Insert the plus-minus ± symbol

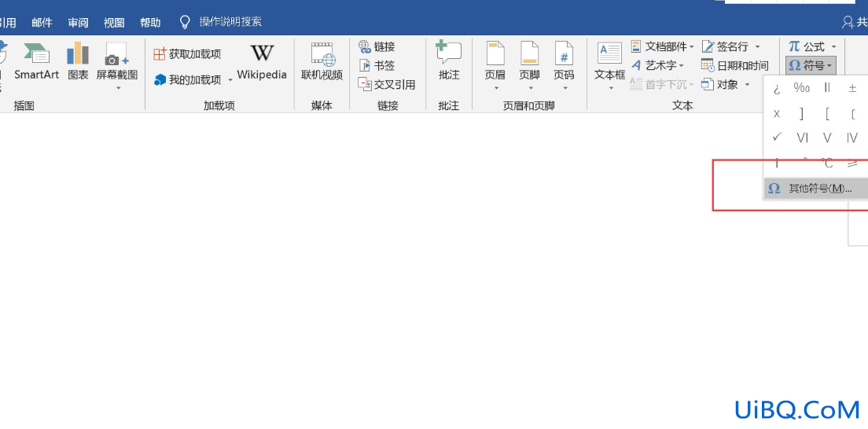852,87
